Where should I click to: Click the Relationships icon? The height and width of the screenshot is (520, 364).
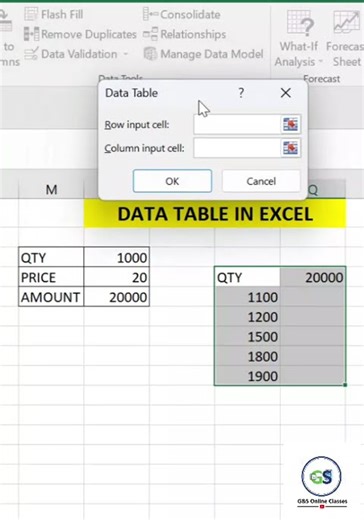click(x=150, y=34)
